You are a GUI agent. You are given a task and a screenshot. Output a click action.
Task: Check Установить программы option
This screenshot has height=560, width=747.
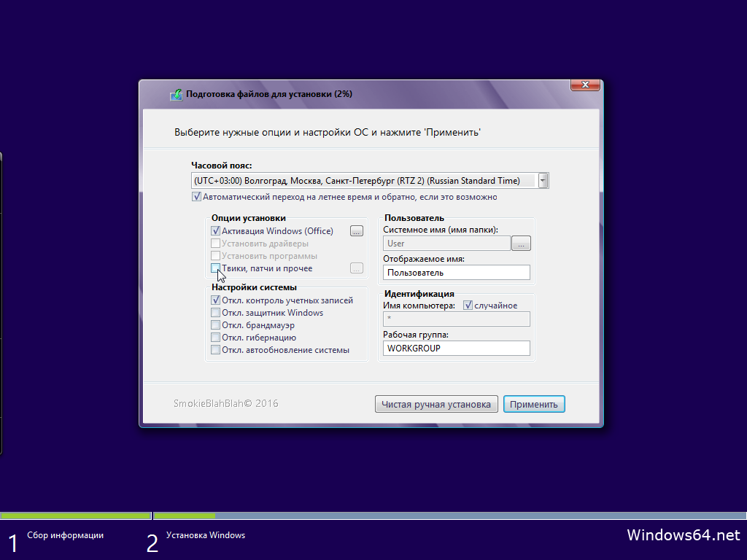click(215, 256)
